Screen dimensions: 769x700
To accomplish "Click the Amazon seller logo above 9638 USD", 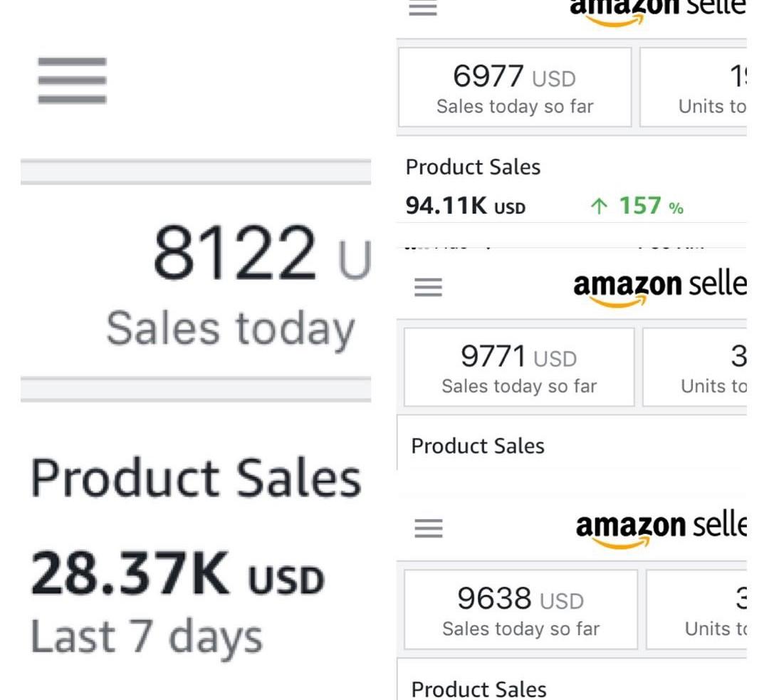I will click(661, 529).
